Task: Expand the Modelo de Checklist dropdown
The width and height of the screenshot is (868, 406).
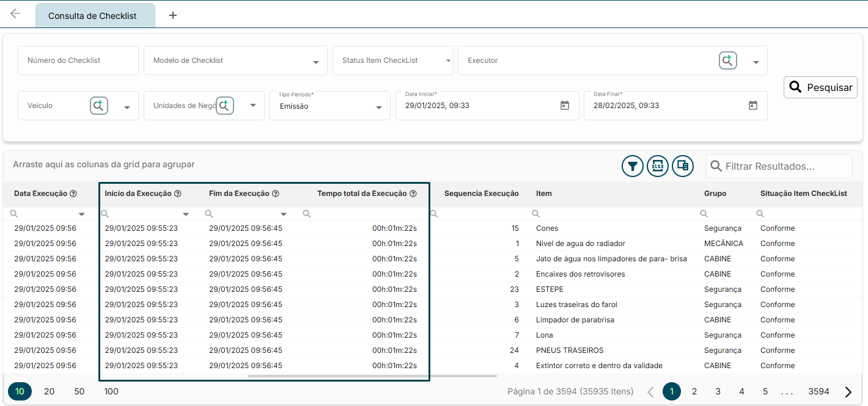Action: tap(315, 62)
